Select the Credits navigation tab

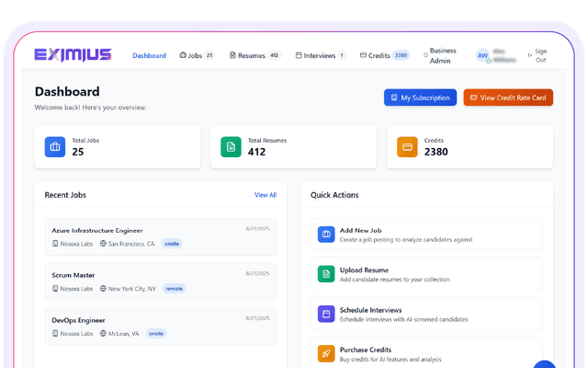click(384, 55)
